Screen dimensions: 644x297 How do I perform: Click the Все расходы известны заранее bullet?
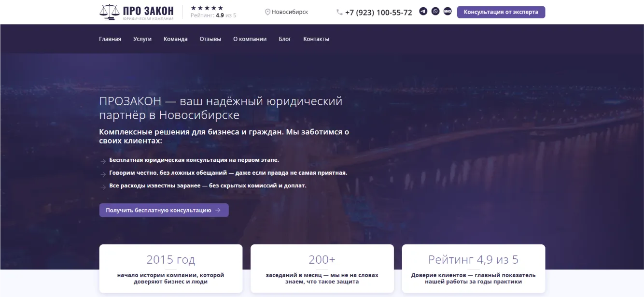click(208, 185)
